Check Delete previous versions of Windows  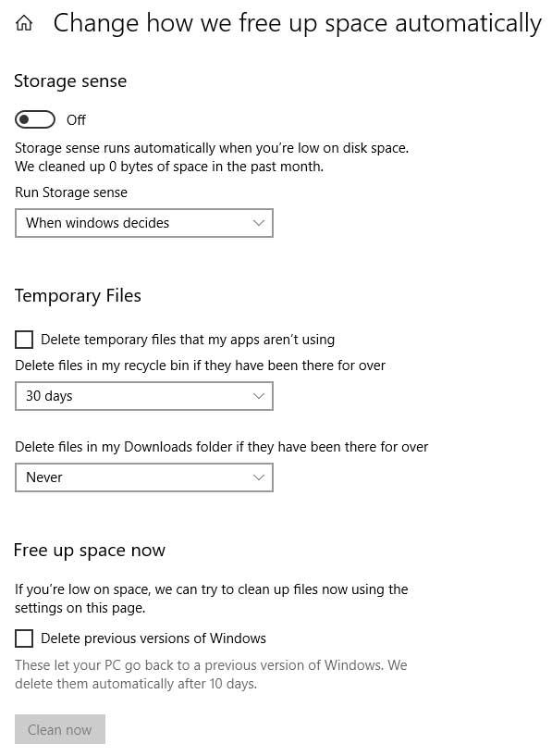tap(24, 638)
